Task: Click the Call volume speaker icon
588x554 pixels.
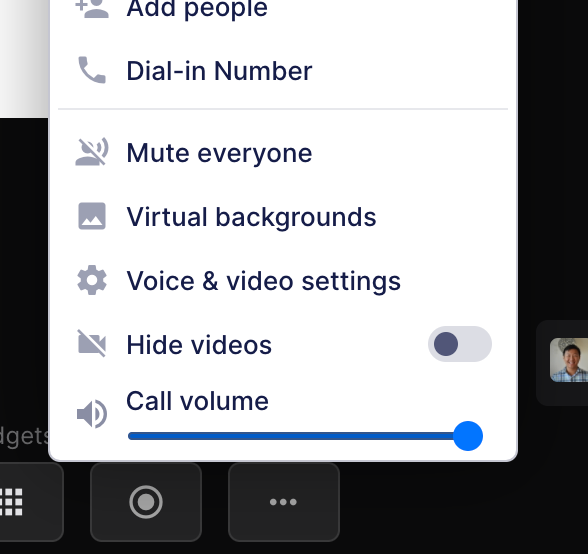Action: (x=92, y=414)
